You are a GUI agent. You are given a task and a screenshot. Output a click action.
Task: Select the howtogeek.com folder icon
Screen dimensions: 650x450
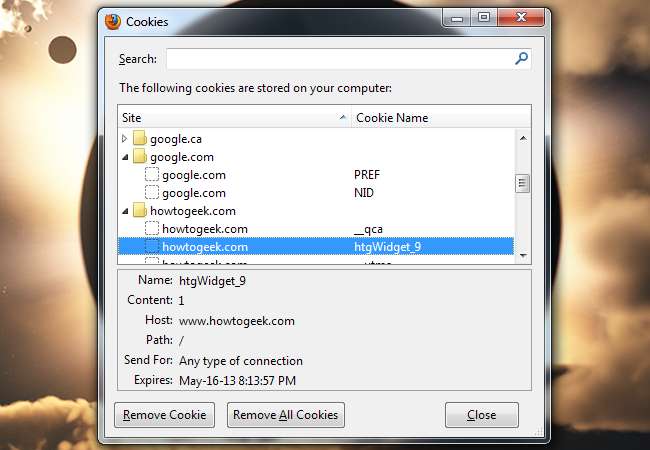[140, 210]
